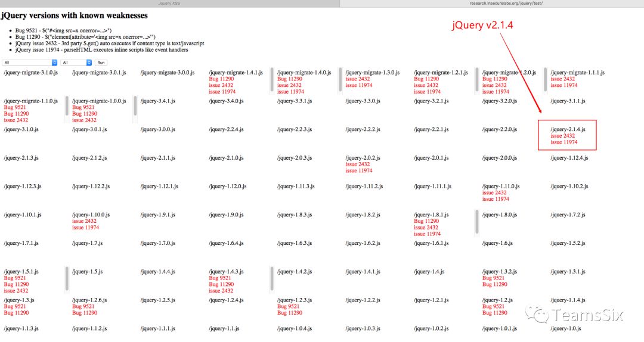Viewport: 644px width, 342px height.
Task: Click the '/jquery-2.2.3.js' entry
Action: pos(295,129)
